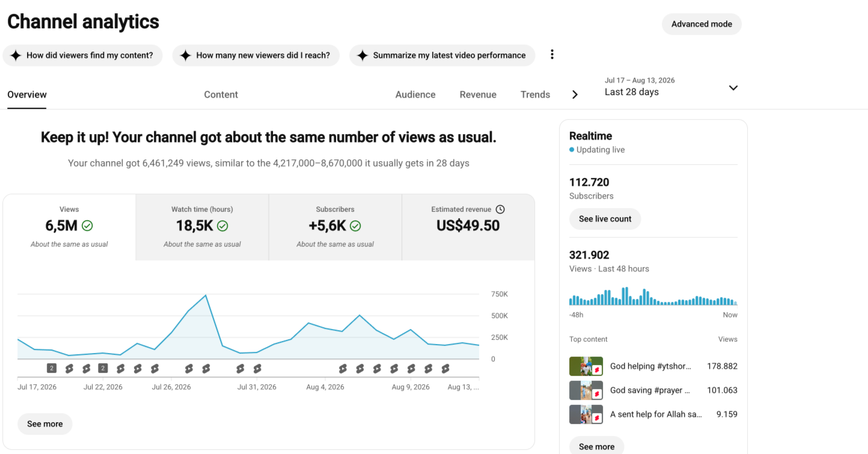868x454 pixels.
Task: Select the Views metric card
Action: tap(70, 227)
